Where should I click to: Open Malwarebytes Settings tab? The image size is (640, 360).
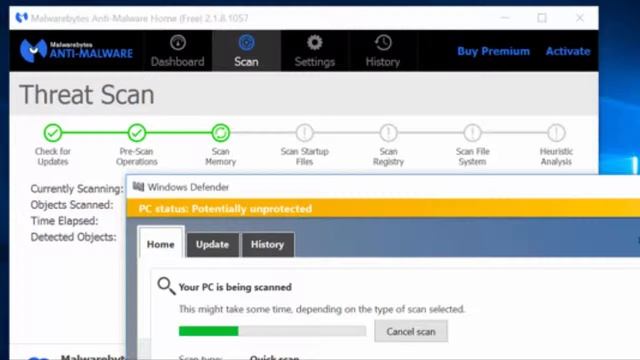click(x=315, y=51)
